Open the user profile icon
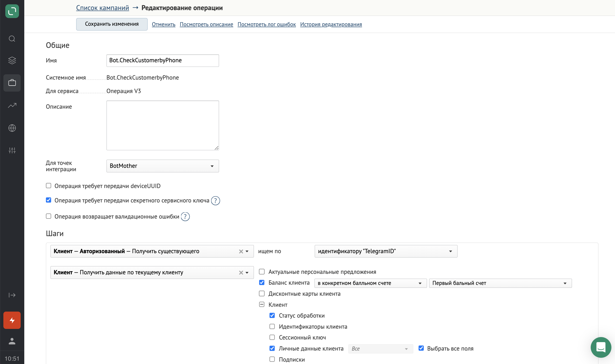 point(12,341)
